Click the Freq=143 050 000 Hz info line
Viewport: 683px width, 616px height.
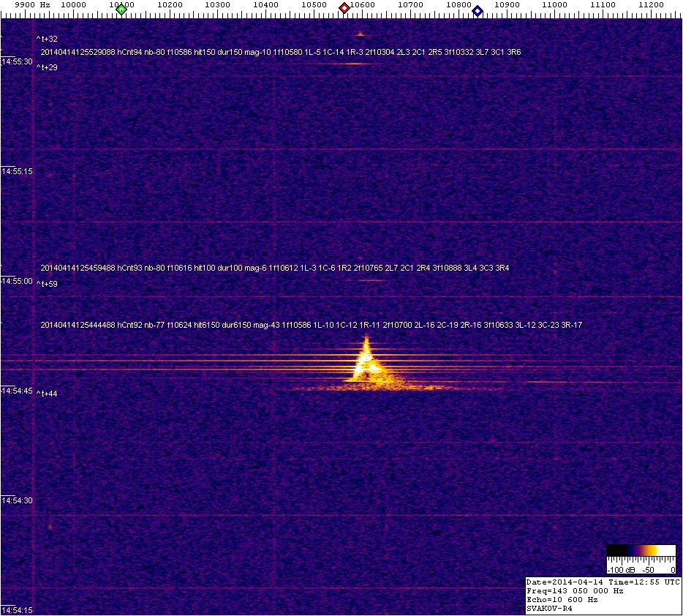575,590
